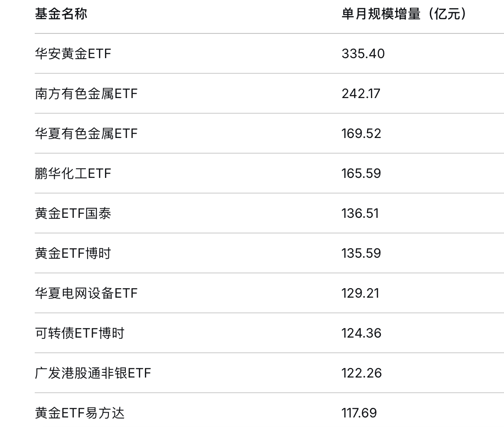Viewport: 504px width, 427px height.
Task: Click the 黄金ETF易方达 fund name
Action: point(79,413)
